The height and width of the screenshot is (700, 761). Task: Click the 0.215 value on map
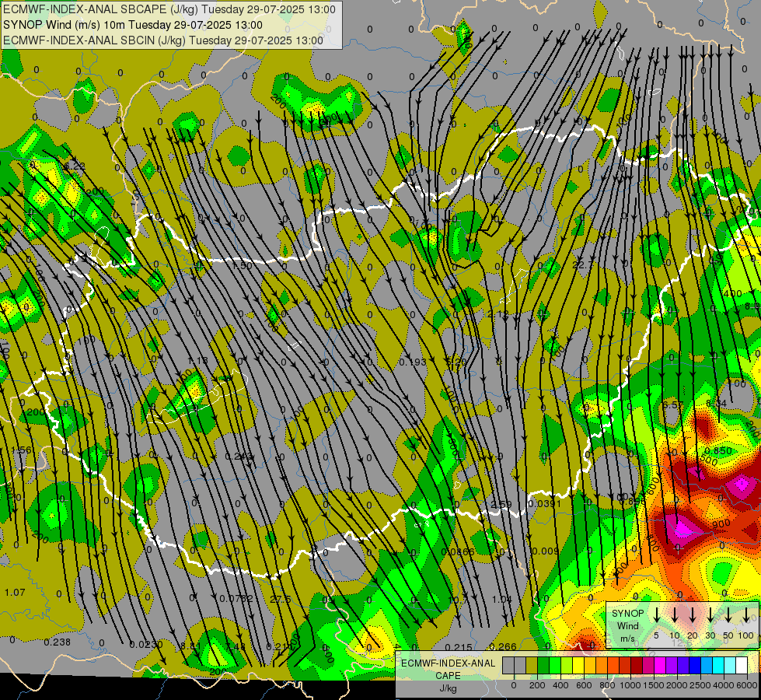(459, 646)
